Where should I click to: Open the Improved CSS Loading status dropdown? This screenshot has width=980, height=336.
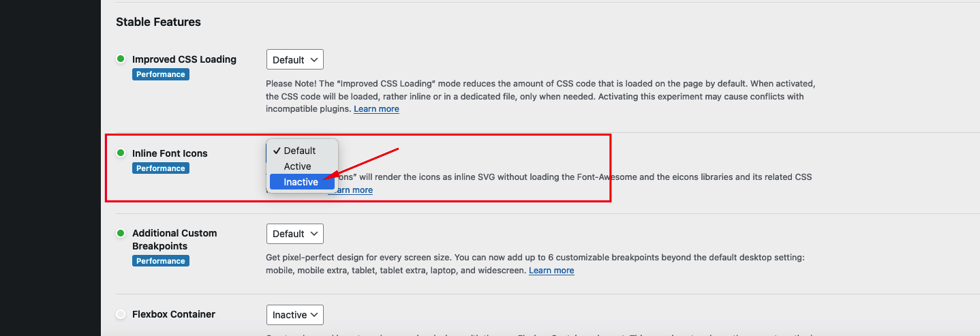[x=294, y=60]
